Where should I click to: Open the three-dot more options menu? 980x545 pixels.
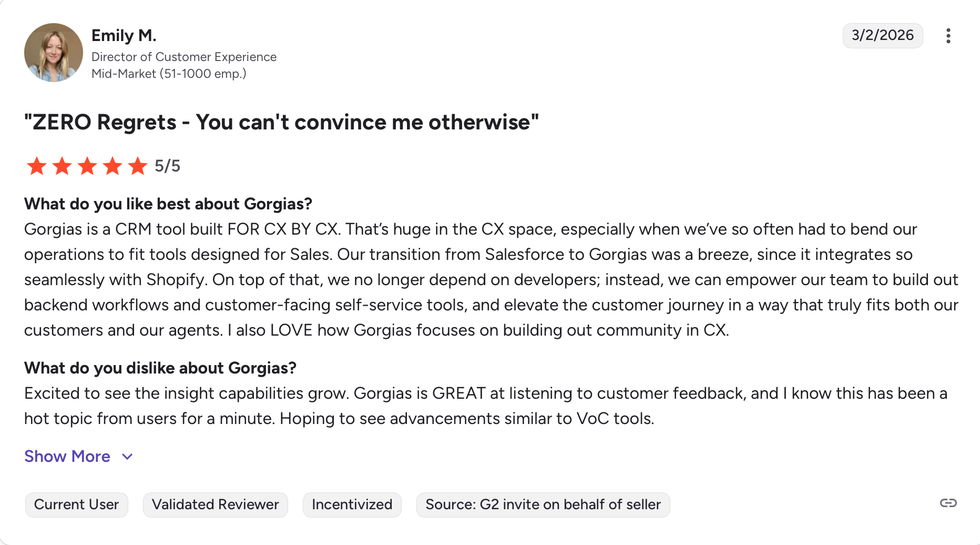948,36
